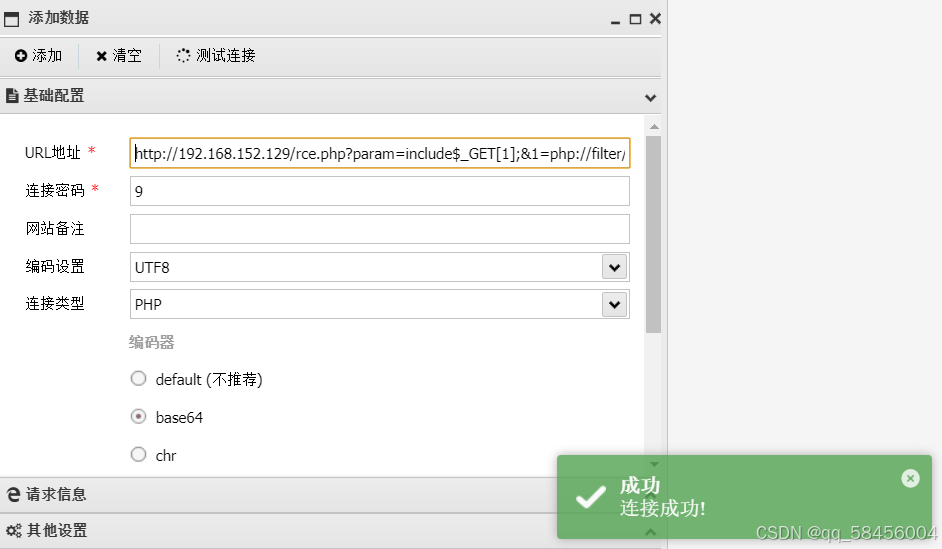Click the plus icon beside 添加
The height and width of the screenshot is (549, 942).
click(21, 56)
